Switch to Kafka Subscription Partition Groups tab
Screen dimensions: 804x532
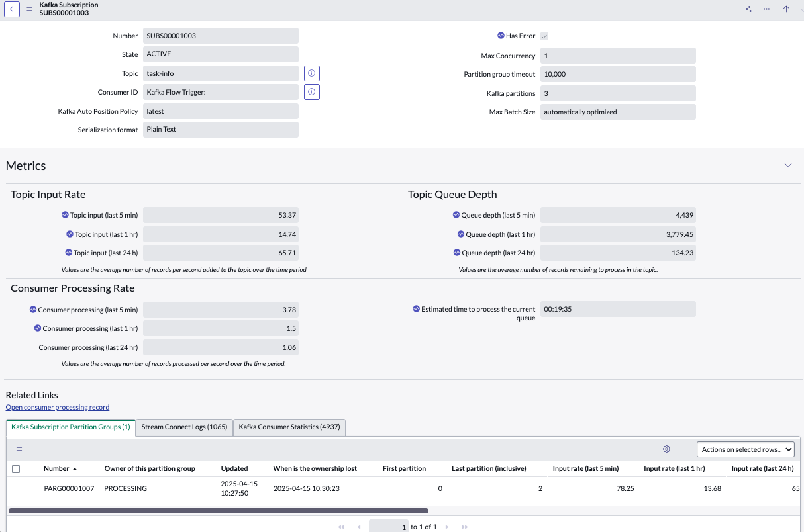71,427
